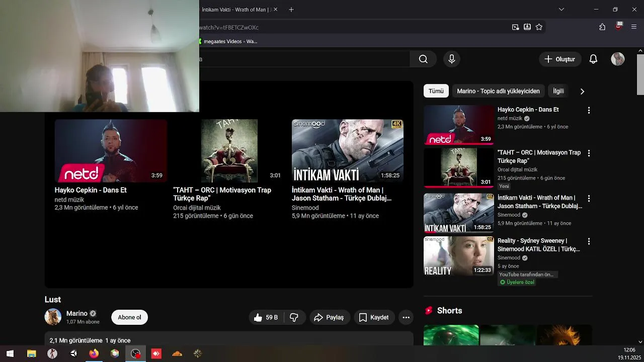The width and height of the screenshot is (644, 362).
Task: Open the Firefox extensions puzzle icon
Action: [602, 27]
